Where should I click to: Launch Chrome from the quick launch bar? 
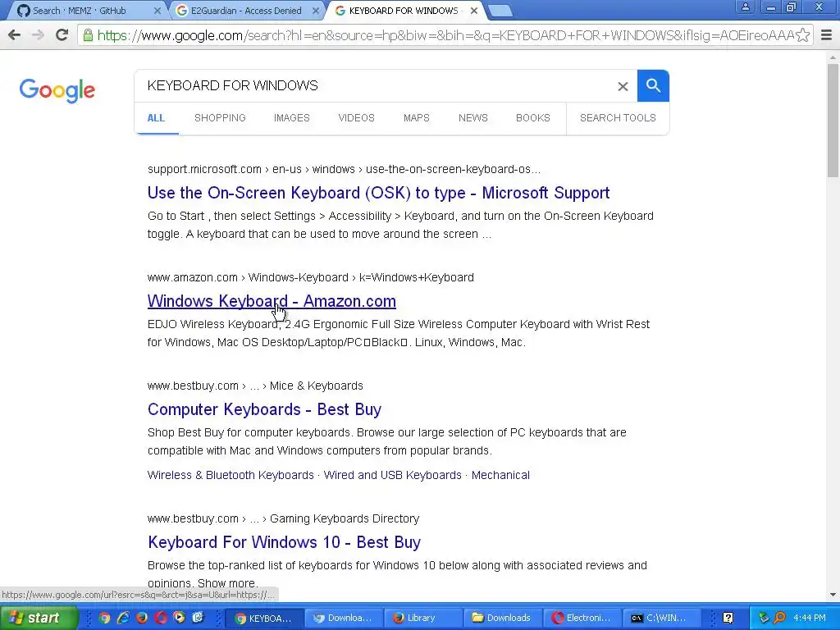click(x=104, y=618)
